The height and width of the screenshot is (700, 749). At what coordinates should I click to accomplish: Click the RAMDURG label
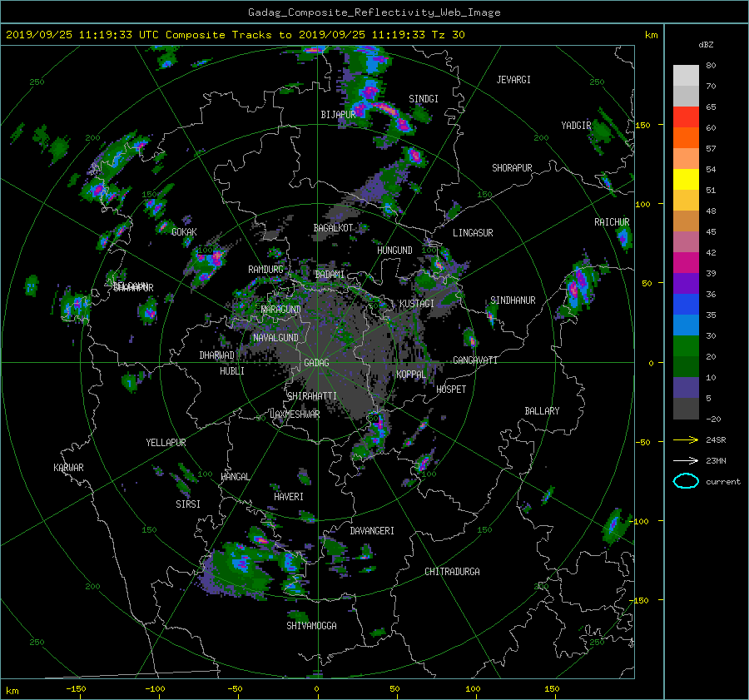point(265,270)
